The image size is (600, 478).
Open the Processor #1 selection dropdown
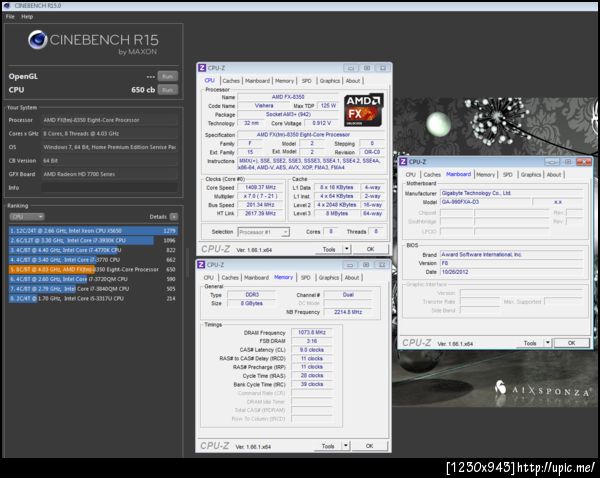coord(264,232)
